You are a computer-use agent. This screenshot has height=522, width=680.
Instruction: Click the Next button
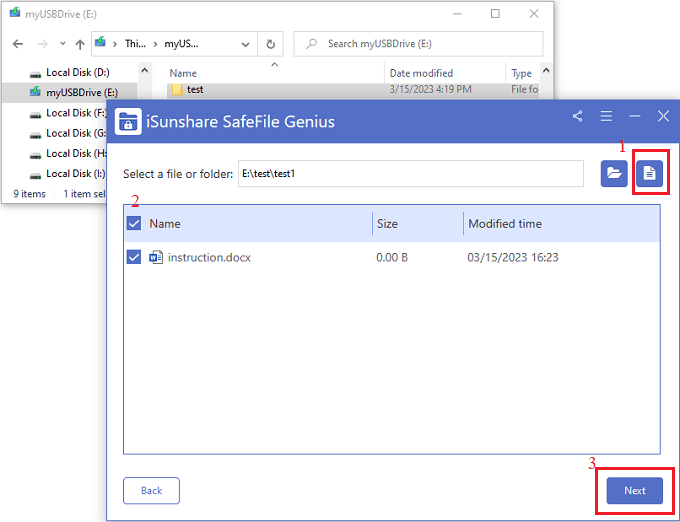pyautogui.click(x=634, y=490)
